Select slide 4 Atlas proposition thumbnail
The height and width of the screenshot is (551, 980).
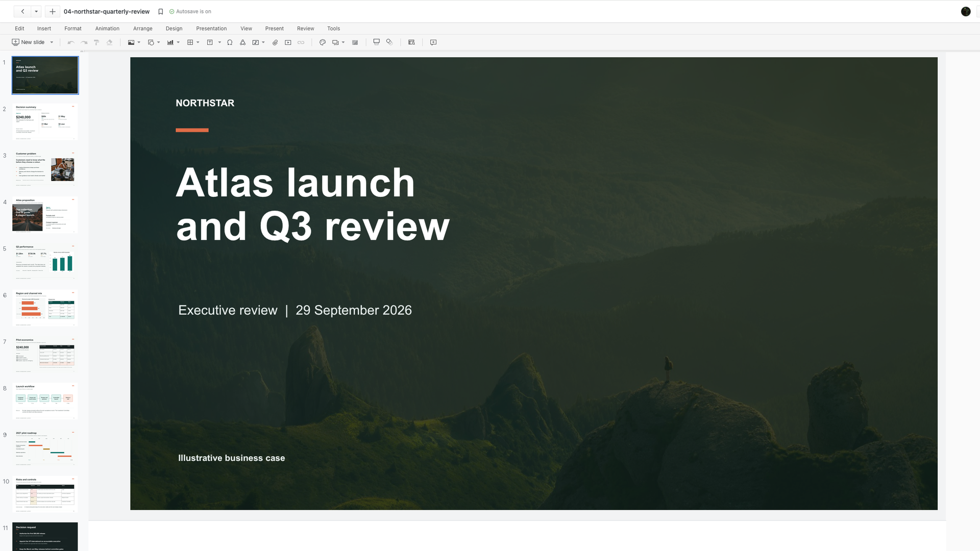(x=45, y=215)
